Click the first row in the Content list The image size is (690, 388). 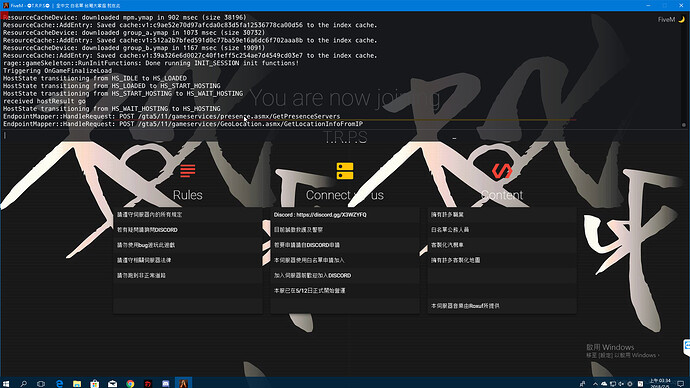coord(502,215)
